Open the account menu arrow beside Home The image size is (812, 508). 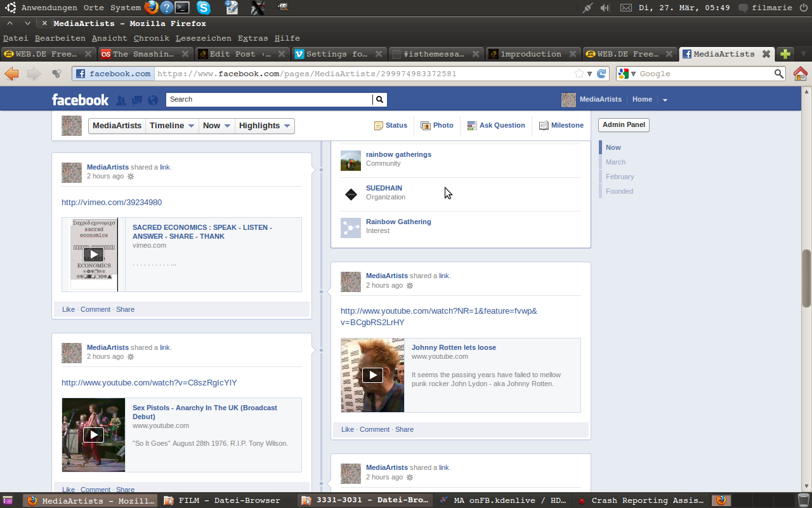tap(665, 100)
